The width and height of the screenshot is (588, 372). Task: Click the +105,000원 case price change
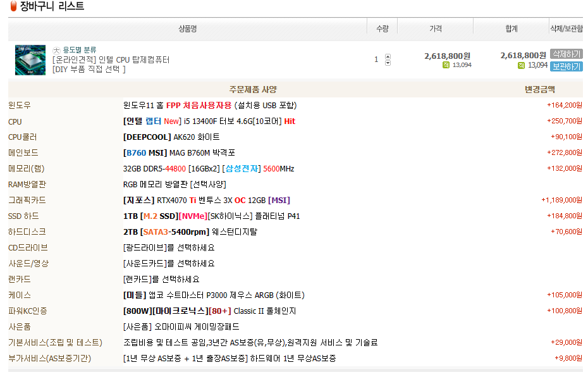tap(565, 295)
